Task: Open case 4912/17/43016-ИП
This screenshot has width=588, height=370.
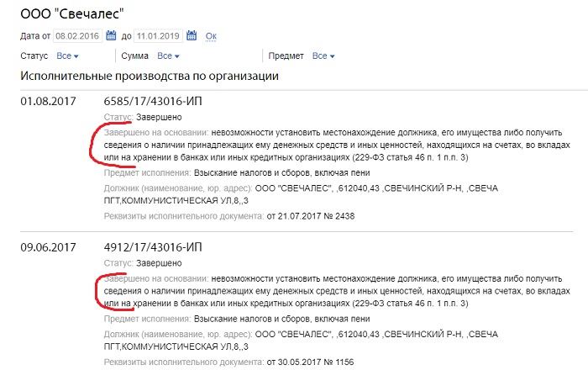Action: click(153, 247)
